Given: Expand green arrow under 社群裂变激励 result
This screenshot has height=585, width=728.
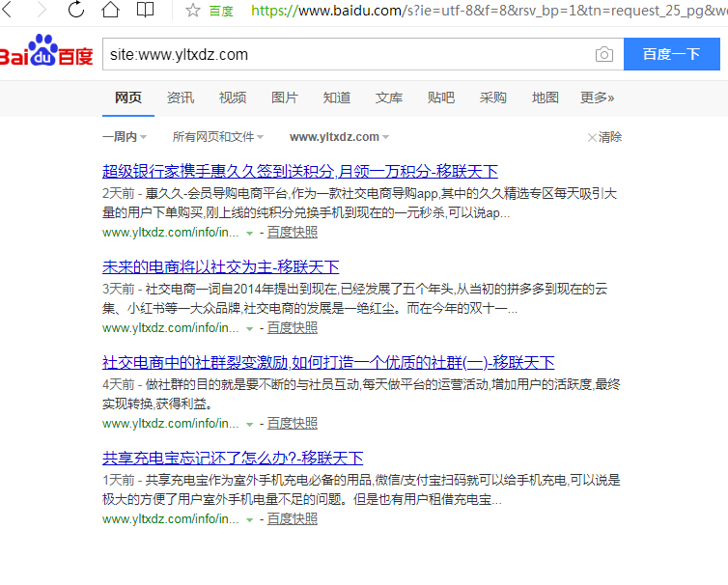Looking at the screenshot, I should [x=249, y=425].
